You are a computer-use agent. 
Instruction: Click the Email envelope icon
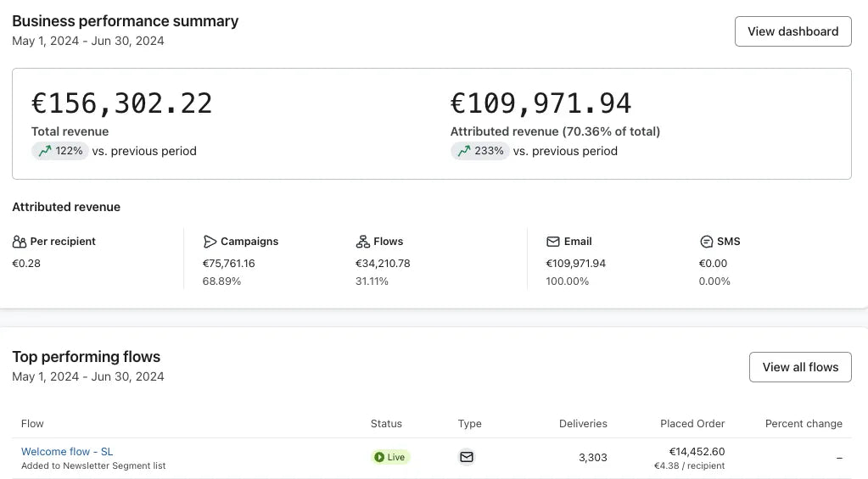pos(553,242)
